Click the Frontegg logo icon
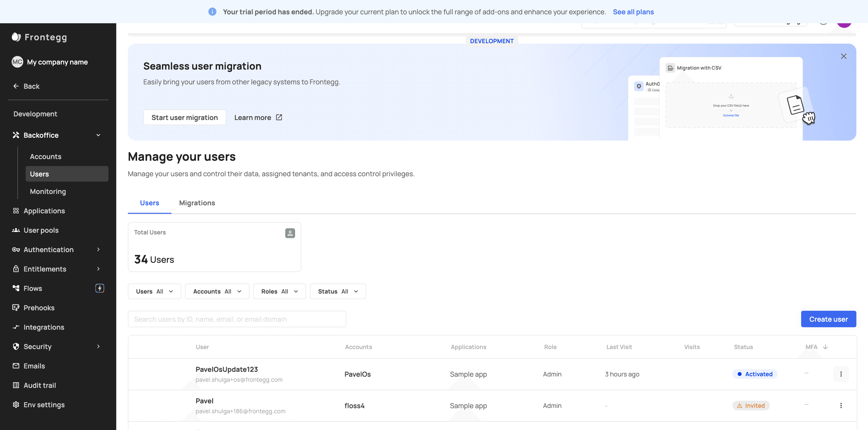The width and height of the screenshot is (868, 430). point(16,37)
